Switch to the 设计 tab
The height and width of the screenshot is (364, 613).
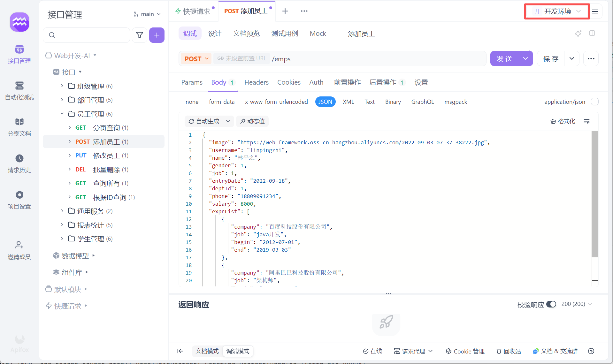(215, 34)
